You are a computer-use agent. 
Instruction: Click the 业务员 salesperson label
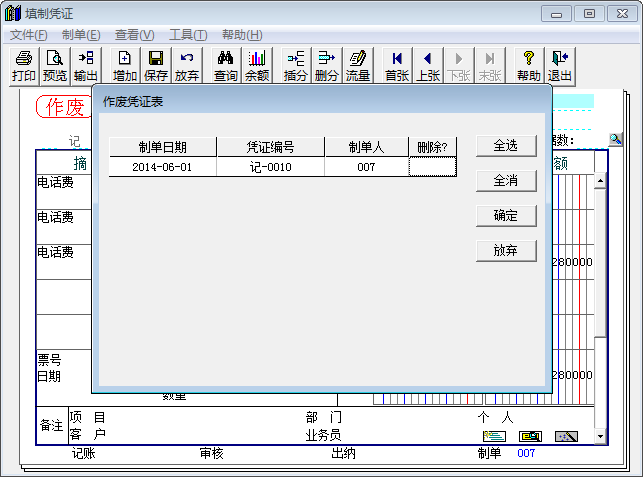(323, 435)
